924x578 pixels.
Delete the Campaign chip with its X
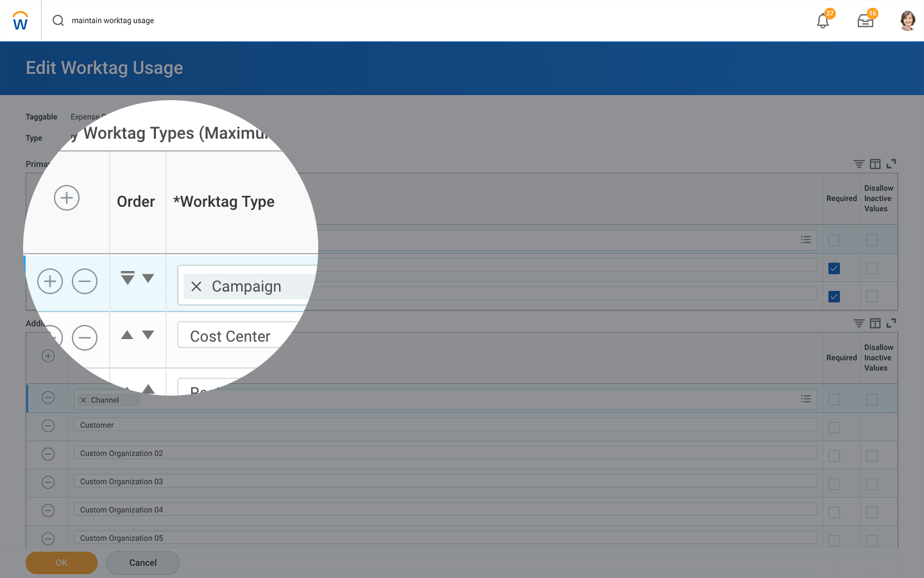pos(196,286)
